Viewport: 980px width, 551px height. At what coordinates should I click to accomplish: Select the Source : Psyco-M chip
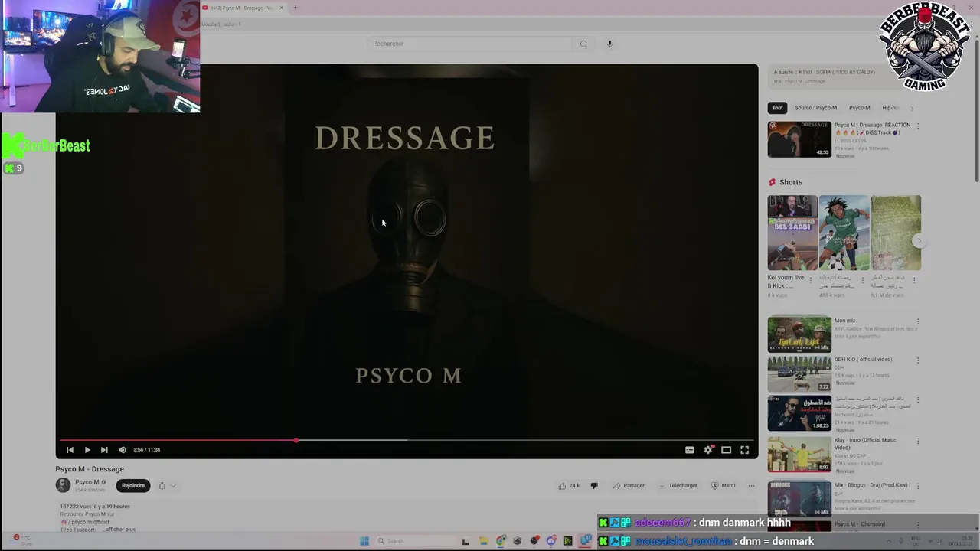[x=815, y=108]
